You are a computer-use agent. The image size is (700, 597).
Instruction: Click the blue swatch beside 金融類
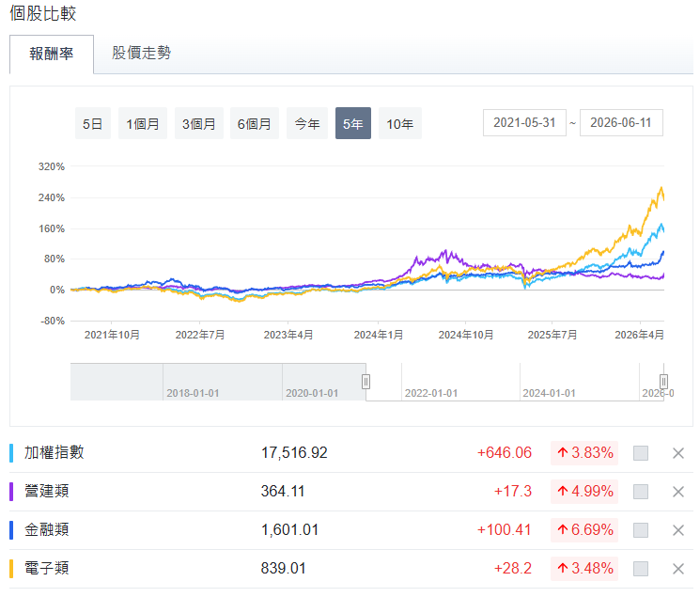tap(11, 529)
